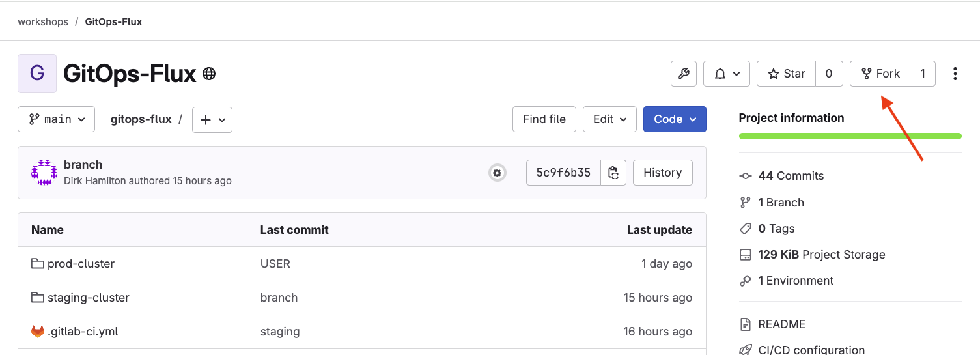Viewport: 980px width, 355px height.
Task: Open 44 Commits link
Action: [791, 176]
